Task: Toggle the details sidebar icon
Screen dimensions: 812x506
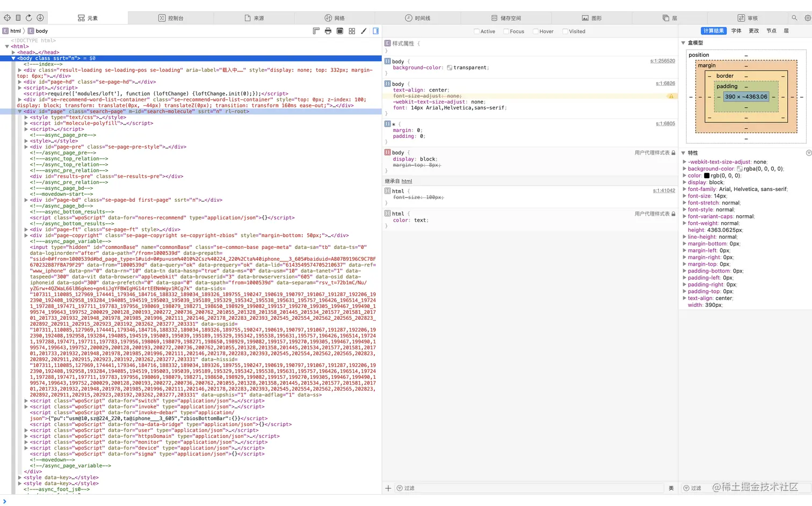Action: click(x=376, y=31)
